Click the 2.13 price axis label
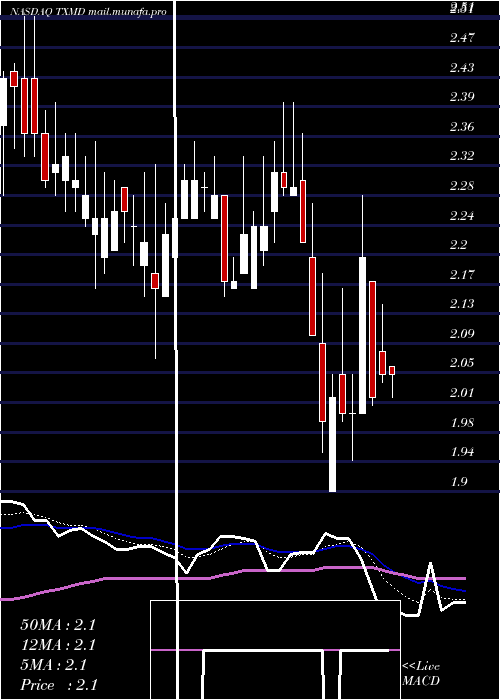The width and height of the screenshot is (500, 700). point(462,304)
